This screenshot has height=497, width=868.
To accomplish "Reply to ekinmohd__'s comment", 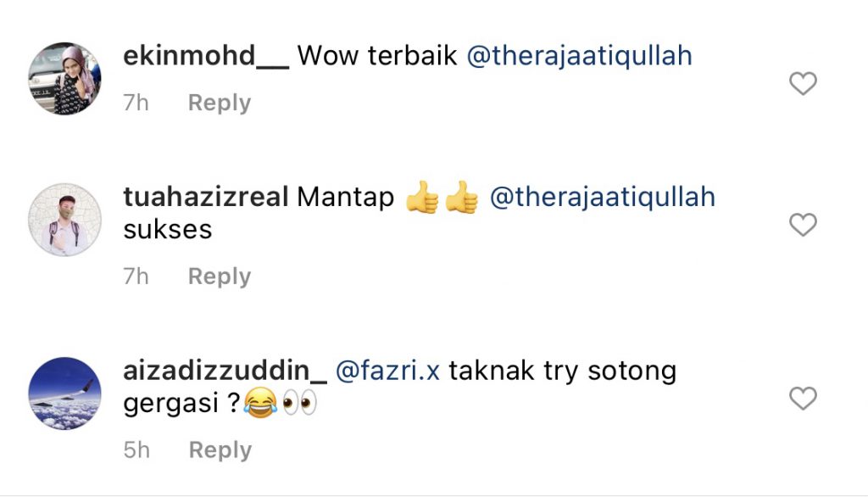I will point(220,103).
